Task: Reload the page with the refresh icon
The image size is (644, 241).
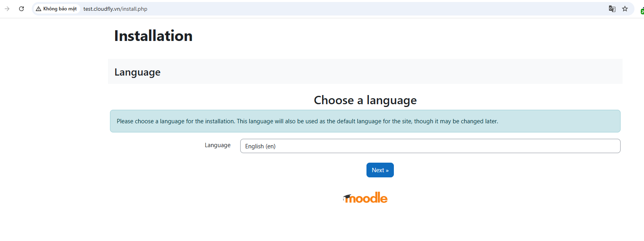Action: click(x=21, y=9)
